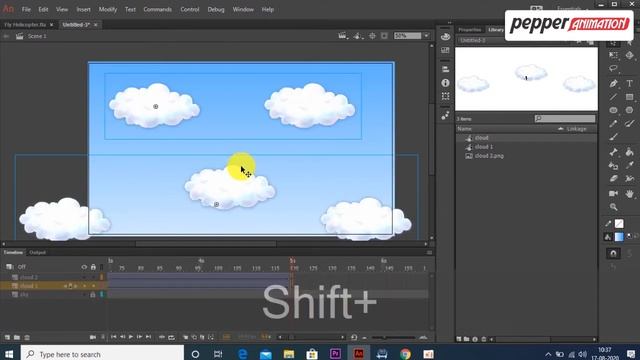Open the Library document dropdown Untitled-3
This screenshot has height=360, width=640.
(480, 40)
